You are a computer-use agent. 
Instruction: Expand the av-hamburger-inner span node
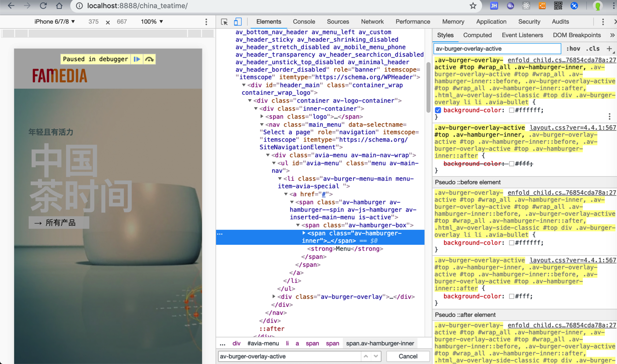pyautogui.click(x=304, y=233)
